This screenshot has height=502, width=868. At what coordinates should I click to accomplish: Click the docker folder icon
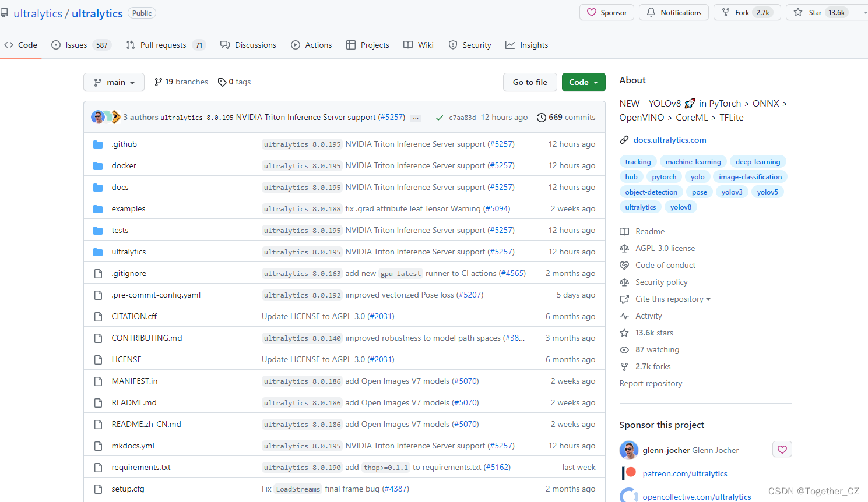[x=98, y=166]
